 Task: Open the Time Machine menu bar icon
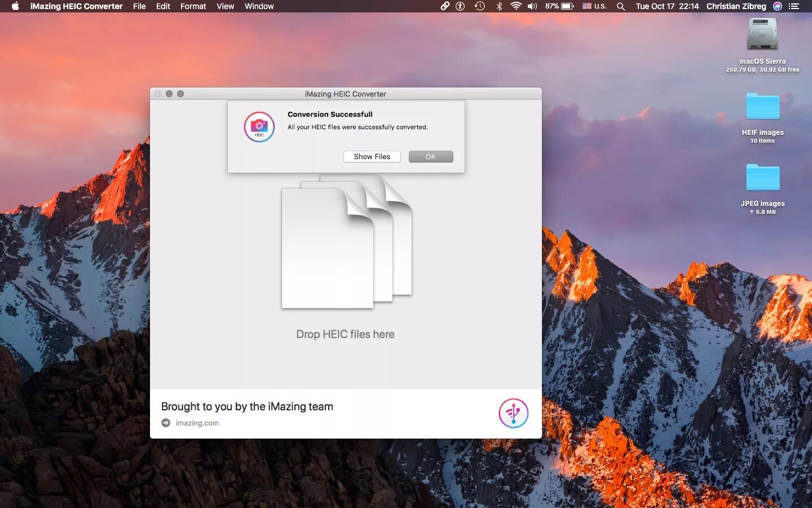tap(479, 6)
